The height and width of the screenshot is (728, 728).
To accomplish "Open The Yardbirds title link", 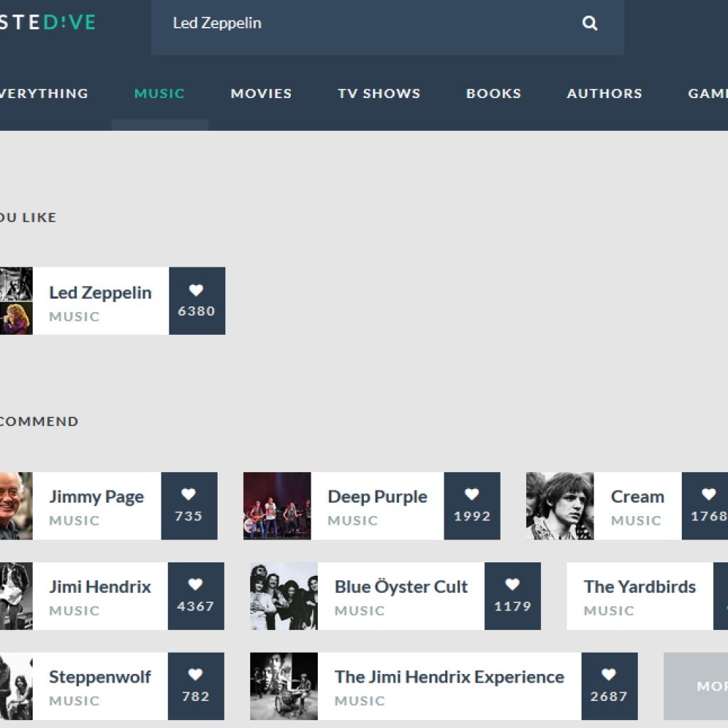I will coord(639,587).
